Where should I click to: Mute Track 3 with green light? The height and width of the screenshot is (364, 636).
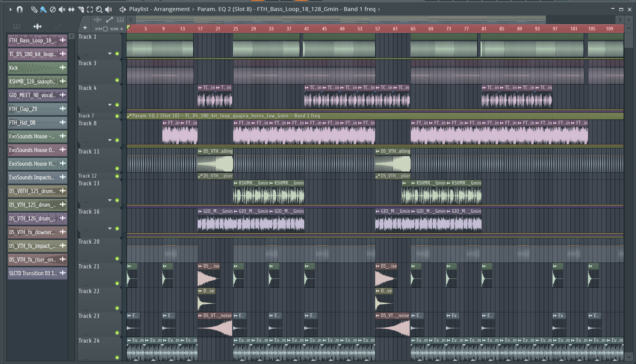[117, 80]
